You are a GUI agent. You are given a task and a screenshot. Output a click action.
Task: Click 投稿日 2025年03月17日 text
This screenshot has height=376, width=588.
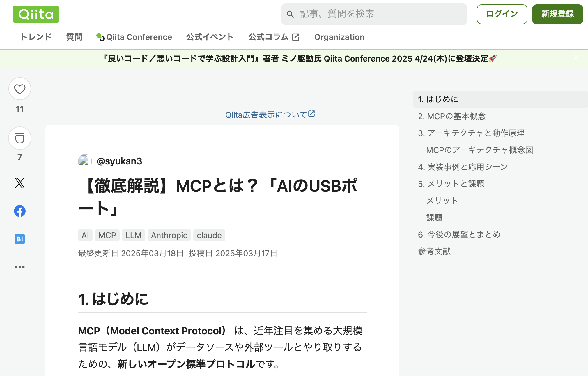coord(233,253)
